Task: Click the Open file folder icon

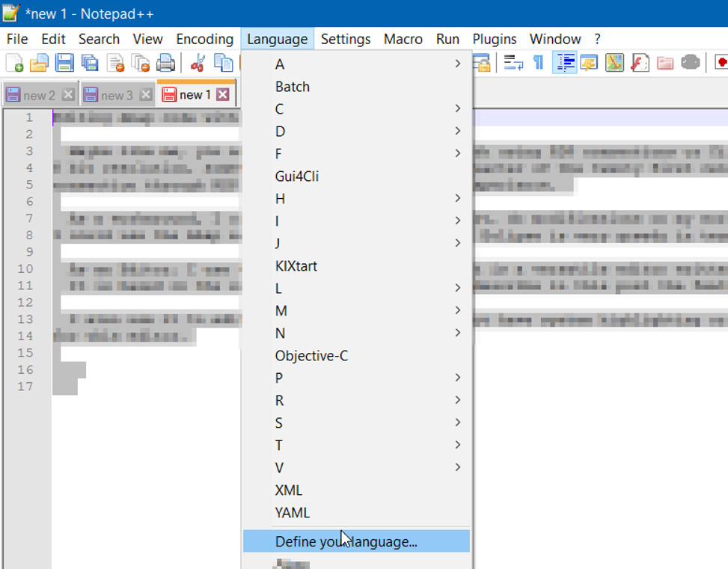Action: tap(39, 63)
